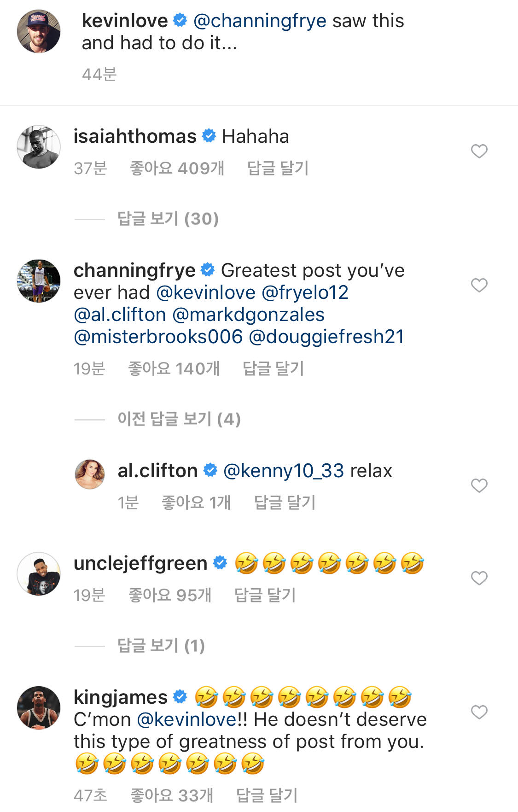
Task: Expand 30 replies under isaiahthomas
Action: click(168, 219)
